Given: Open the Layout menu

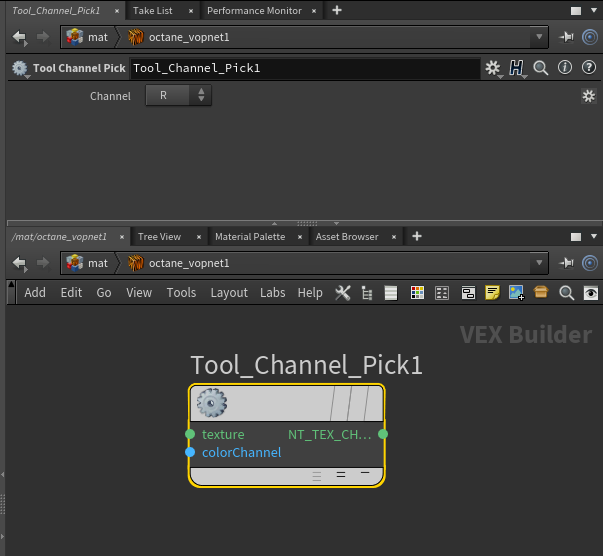Looking at the screenshot, I should tap(229, 293).
